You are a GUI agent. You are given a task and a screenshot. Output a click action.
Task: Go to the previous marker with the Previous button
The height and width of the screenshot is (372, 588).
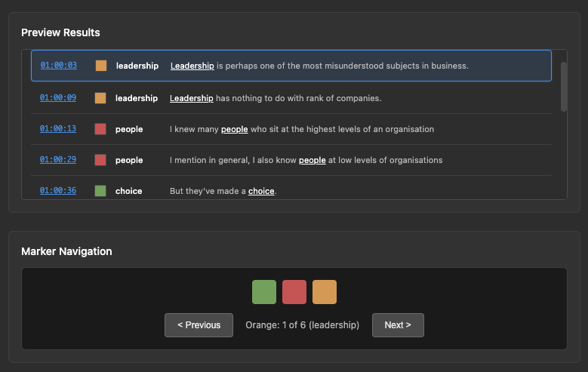point(199,325)
